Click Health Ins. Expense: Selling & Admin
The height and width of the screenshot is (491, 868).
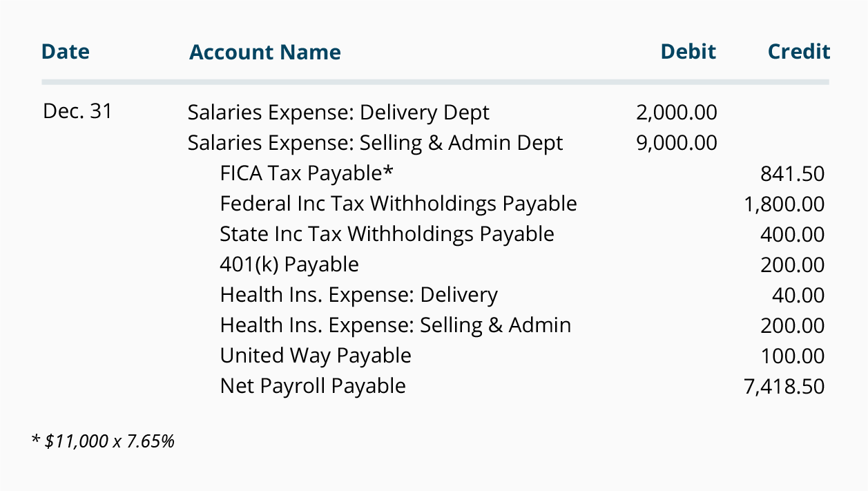(395, 325)
